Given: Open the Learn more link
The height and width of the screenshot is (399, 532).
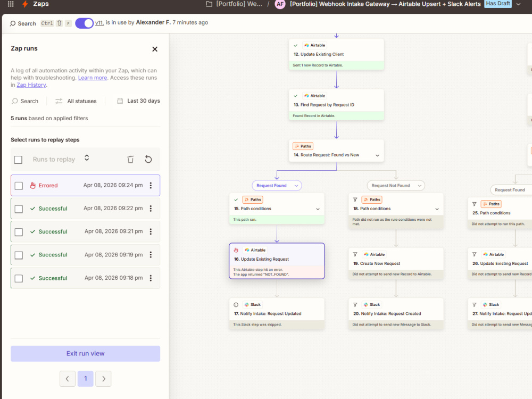Looking at the screenshot, I should click(93, 78).
